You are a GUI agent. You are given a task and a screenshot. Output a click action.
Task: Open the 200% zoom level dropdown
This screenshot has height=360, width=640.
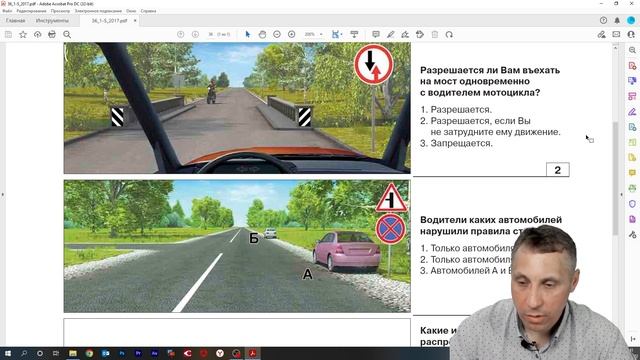tap(313, 35)
